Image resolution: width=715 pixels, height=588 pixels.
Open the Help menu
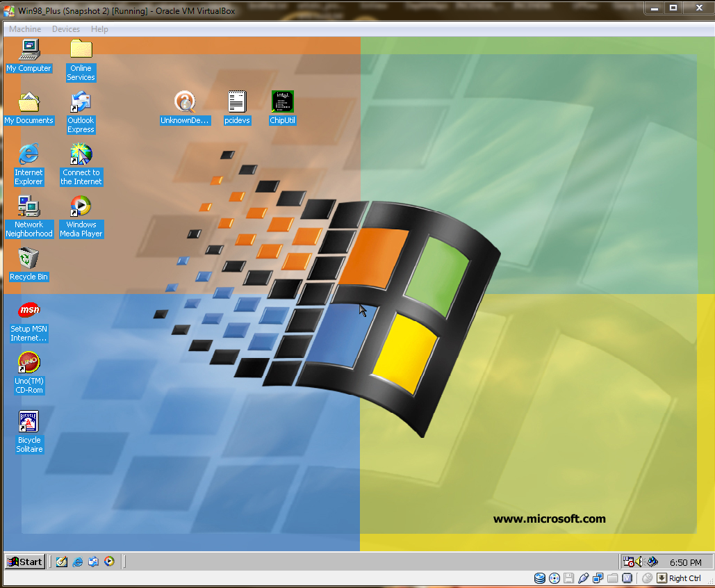point(99,29)
